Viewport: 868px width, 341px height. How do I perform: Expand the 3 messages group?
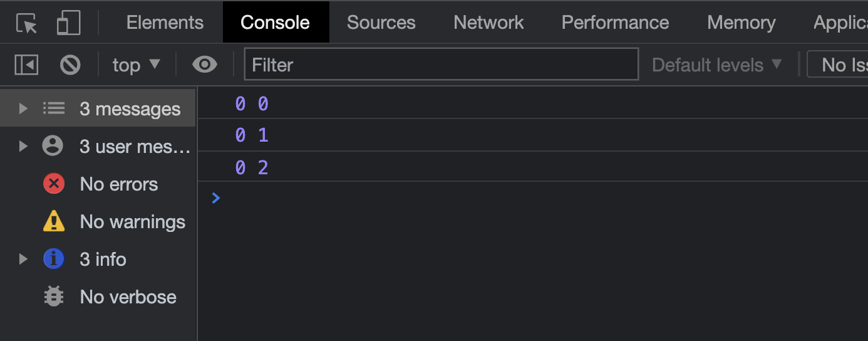23,109
